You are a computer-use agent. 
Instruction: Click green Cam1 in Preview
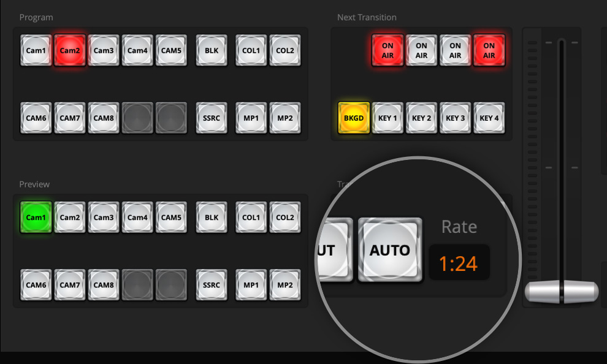pos(36,218)
